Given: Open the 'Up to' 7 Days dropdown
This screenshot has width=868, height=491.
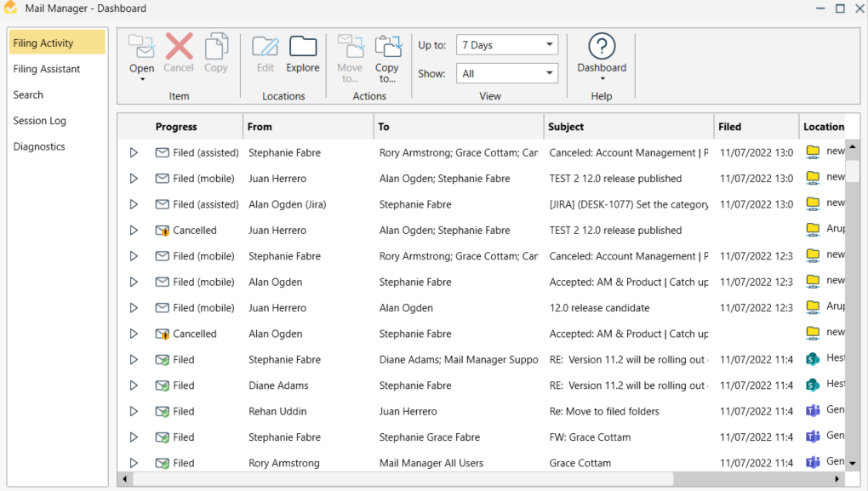Looking at the screenshot, I should [x=506, y=45].
